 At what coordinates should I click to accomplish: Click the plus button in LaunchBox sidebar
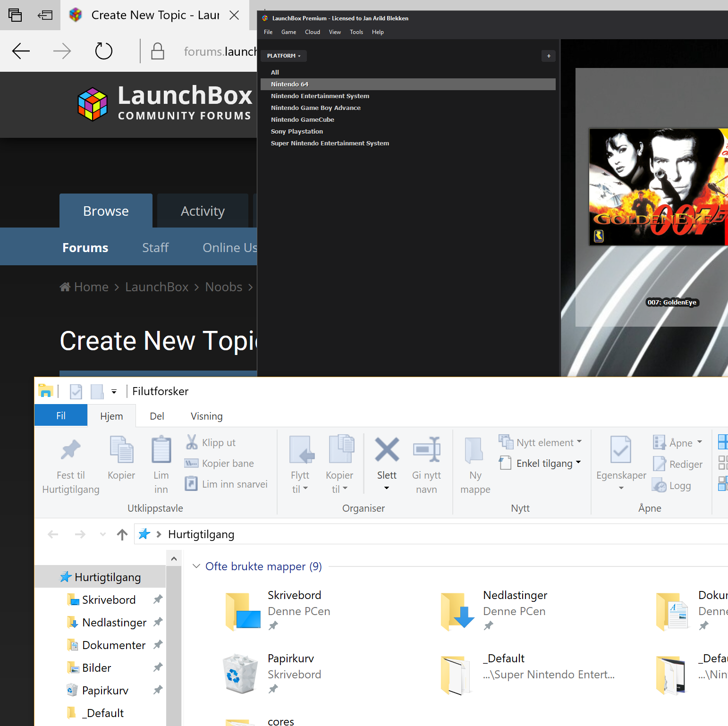549,56
